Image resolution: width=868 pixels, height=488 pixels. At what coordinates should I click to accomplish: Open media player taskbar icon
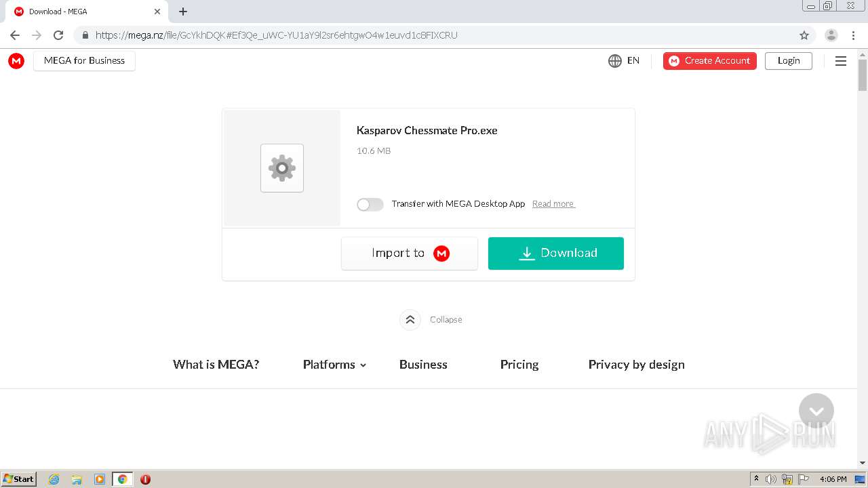(100, 479)
